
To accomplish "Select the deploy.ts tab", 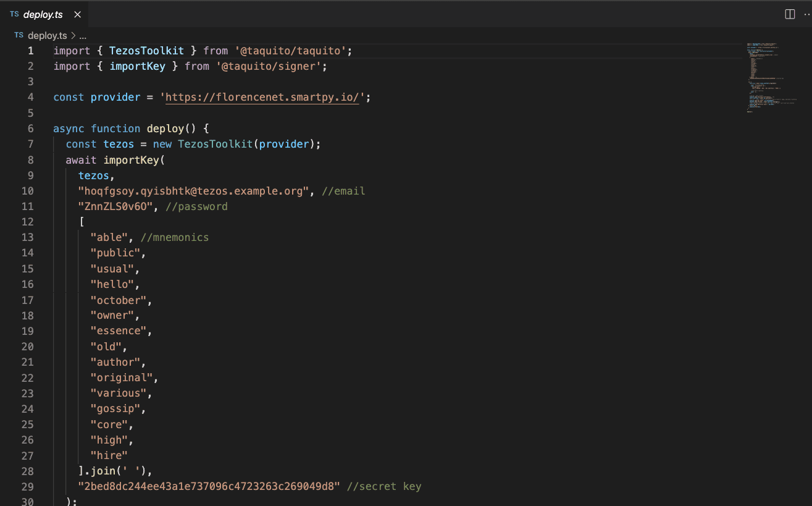I will click(43, 14).
